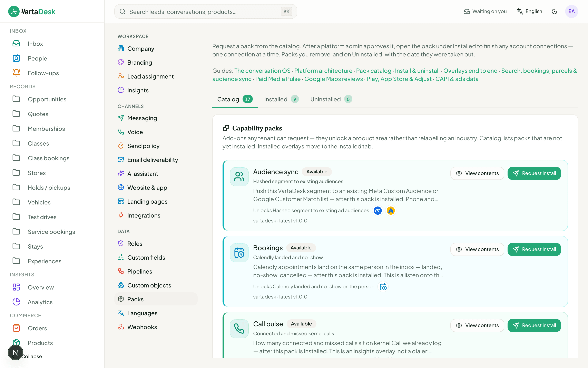Screen dimensions: 588x368
Task: Open Overview dashboard icon
Action: [16, 287]
